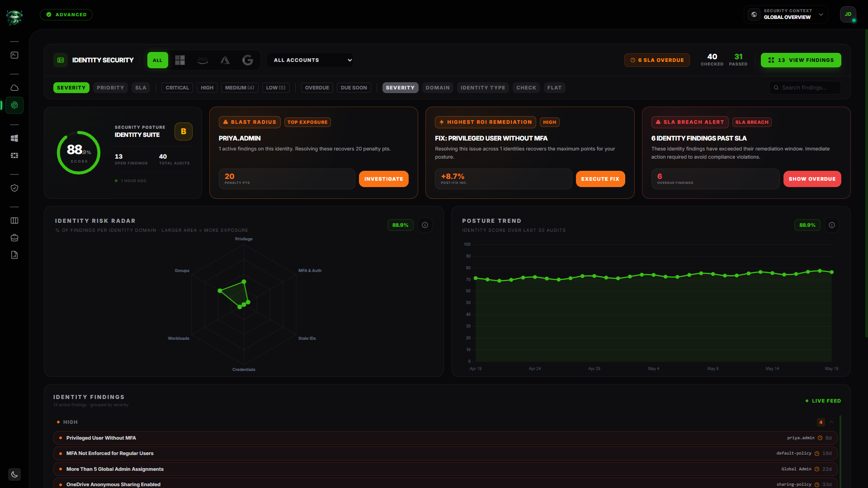Open the briefcase sidebar icon
This screenshot has width=868, height=488.
click(x=14, y=238)
